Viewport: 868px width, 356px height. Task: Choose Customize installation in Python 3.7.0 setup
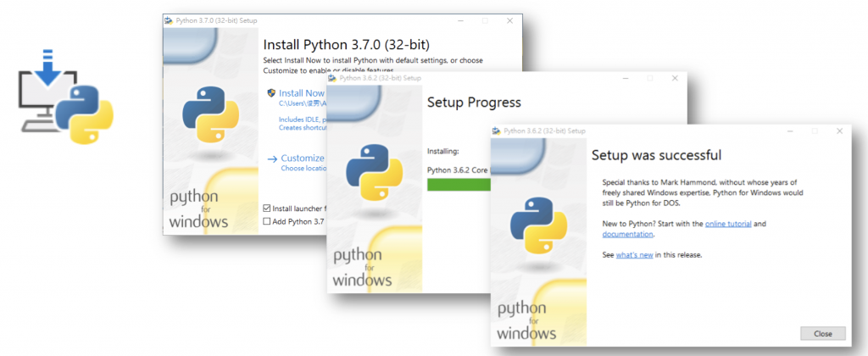tap(303, 159)
